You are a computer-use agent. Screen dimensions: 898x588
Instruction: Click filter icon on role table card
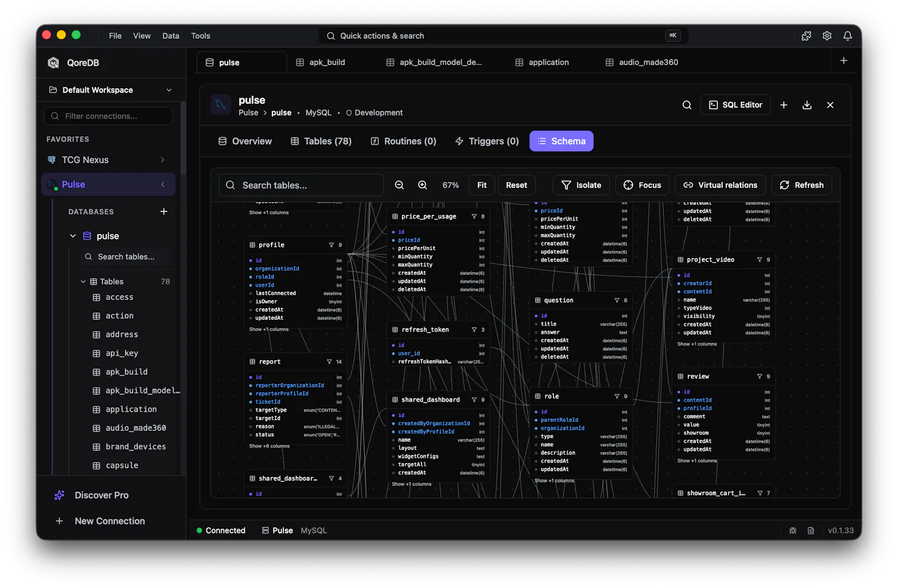[x=617, y=397]
